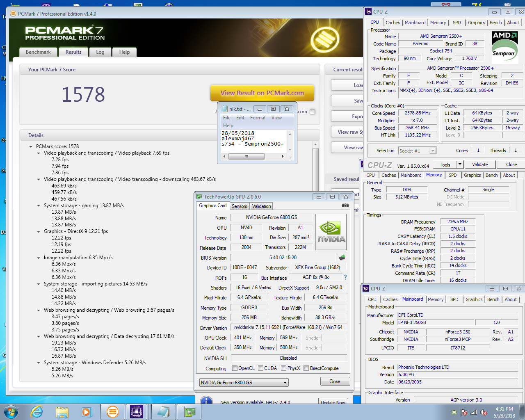The height and width of the screenshot is (420, 525).
Task: Click the network signal tray icon
Action: (474, 412)
